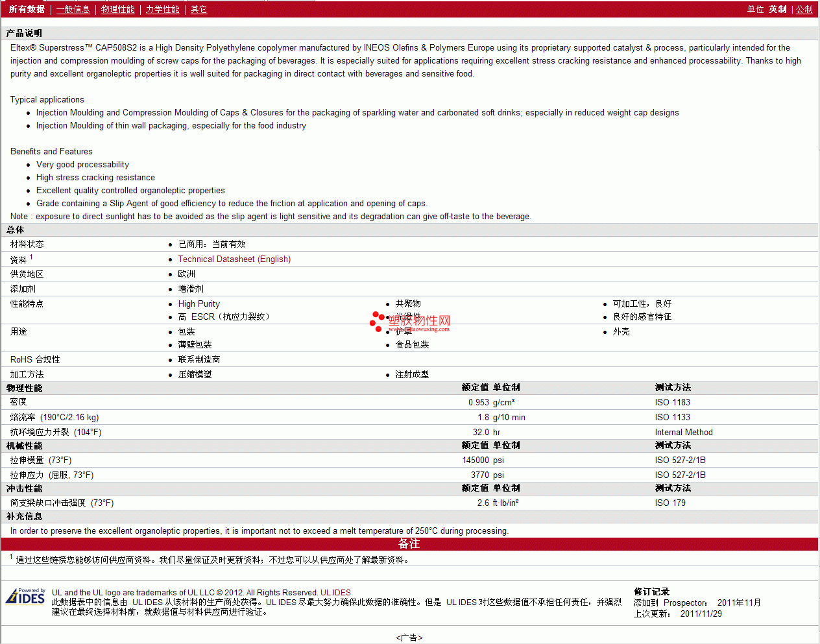Viewport: 820px width, 644px height.
Task: Open the 其它 tab
Action: tap(199, 9)
